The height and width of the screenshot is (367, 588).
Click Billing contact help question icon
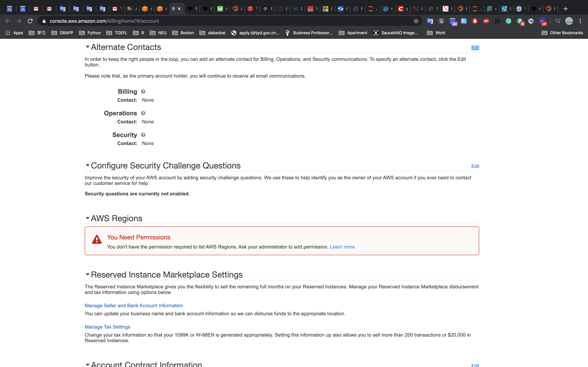click(x=143, y=92)
